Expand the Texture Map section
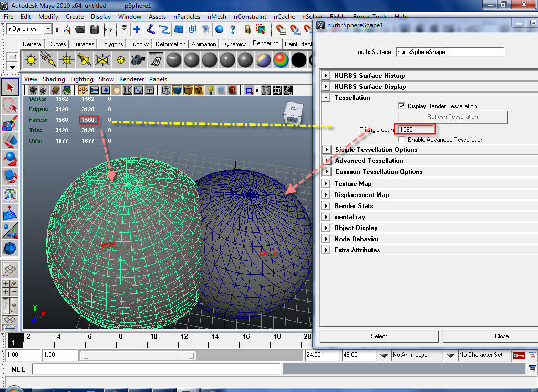Screen dimensions: 538x392 pyautogui.click(x=326, y=183)
